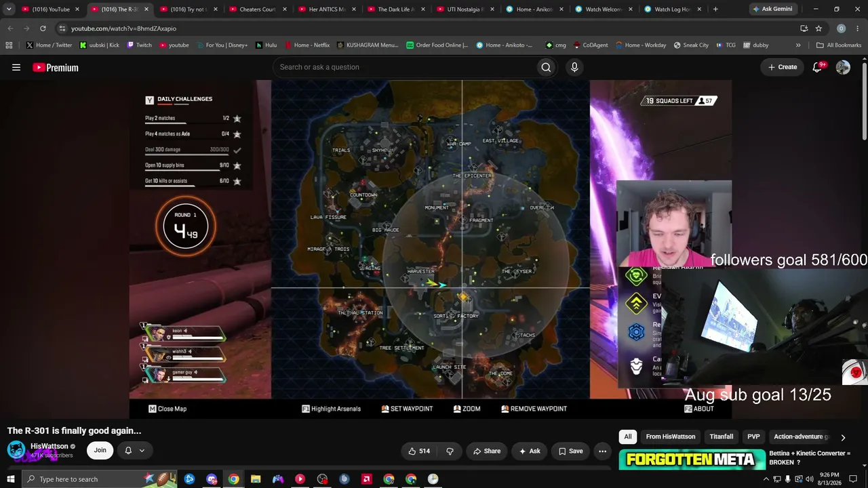Open the taskbar clock showing 9:26 PM

point(831,479)
